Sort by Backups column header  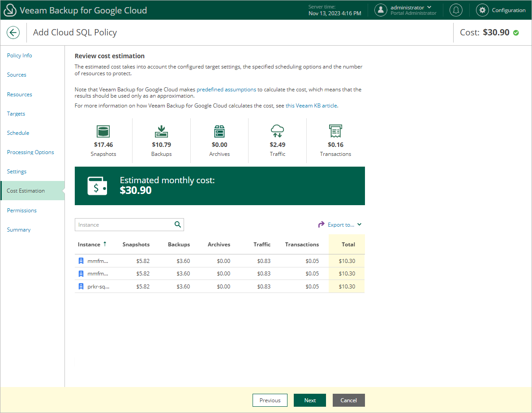point(179,244)
